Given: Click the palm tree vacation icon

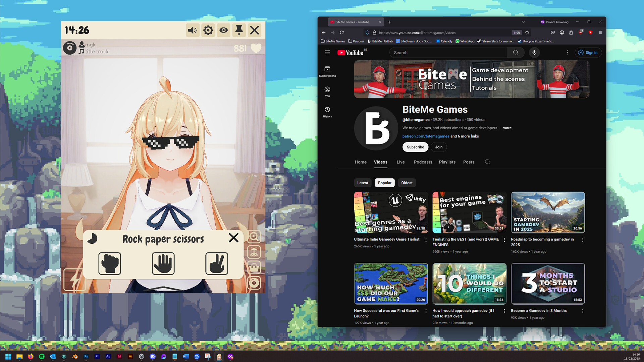Looking at the screenshot, I should point(254,252).
